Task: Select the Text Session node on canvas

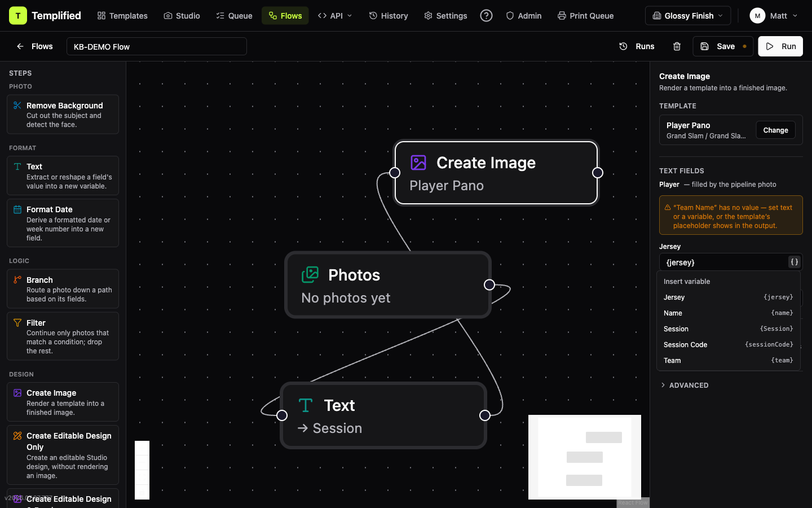Action: [383, 415]
